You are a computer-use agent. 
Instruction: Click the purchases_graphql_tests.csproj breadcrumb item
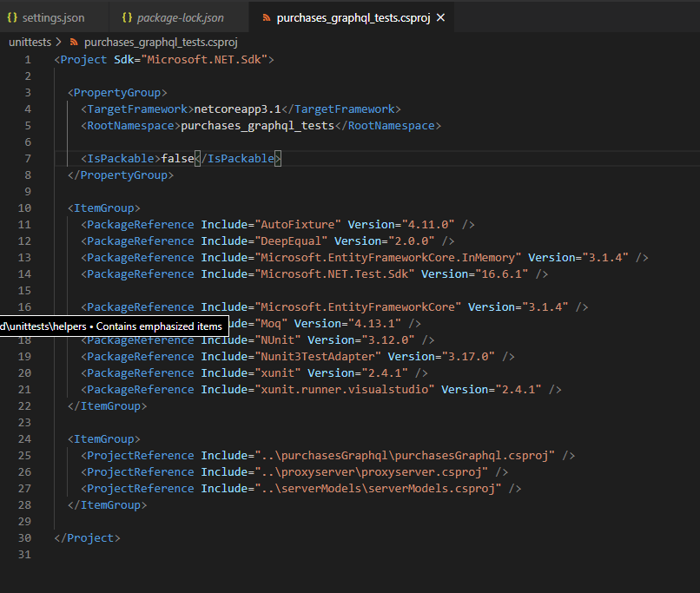161,43
